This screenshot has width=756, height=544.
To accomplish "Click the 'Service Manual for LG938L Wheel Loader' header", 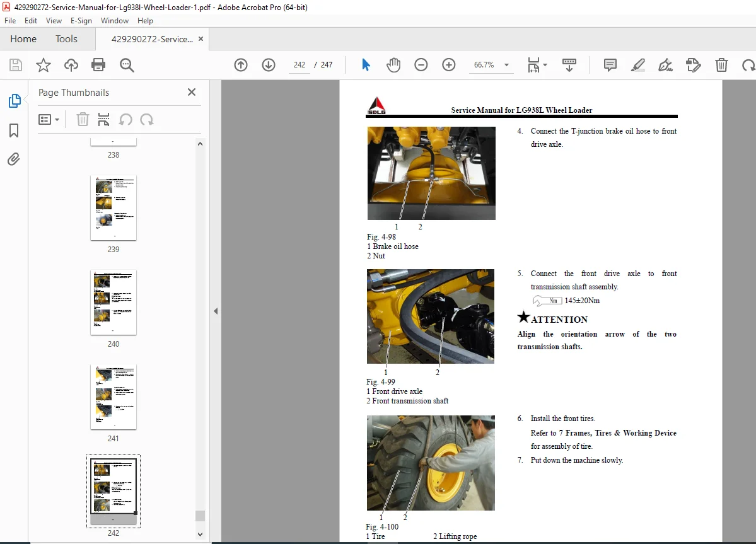I will (521, 110).
